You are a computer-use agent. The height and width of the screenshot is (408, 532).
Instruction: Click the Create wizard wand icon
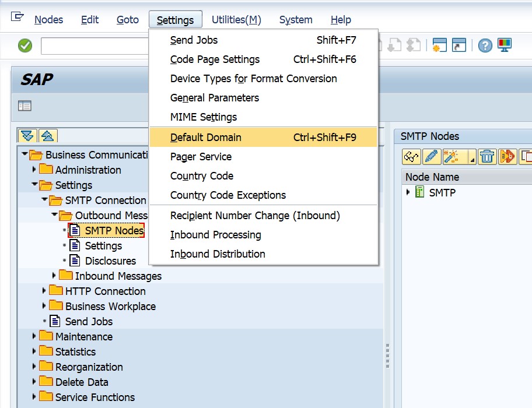[452, 157]
